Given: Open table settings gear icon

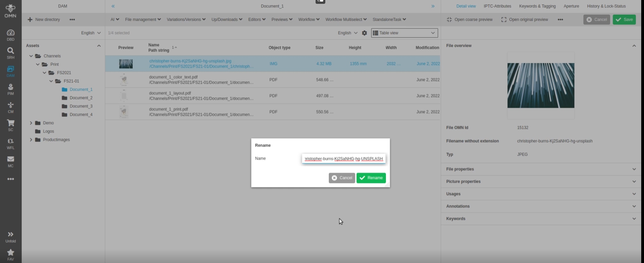Looking at the screenshot, I should pyautogui.click(x=364, y=33).
